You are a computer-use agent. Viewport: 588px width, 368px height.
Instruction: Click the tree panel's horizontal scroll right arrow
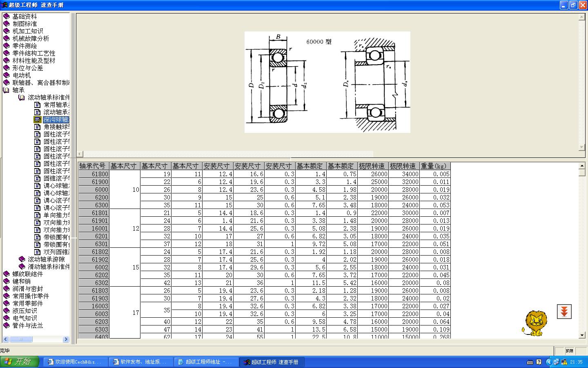(x=66, y=339)
